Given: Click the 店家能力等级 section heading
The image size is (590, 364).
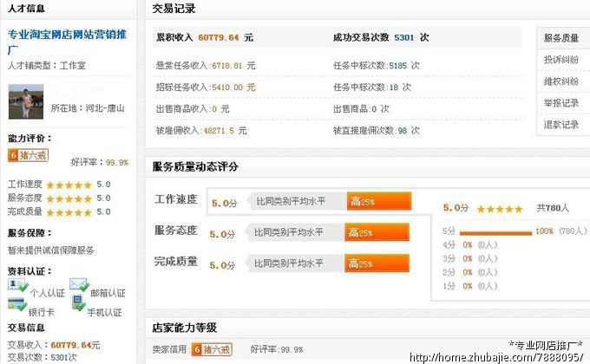Looking at the screenshot, I should 184,328.
